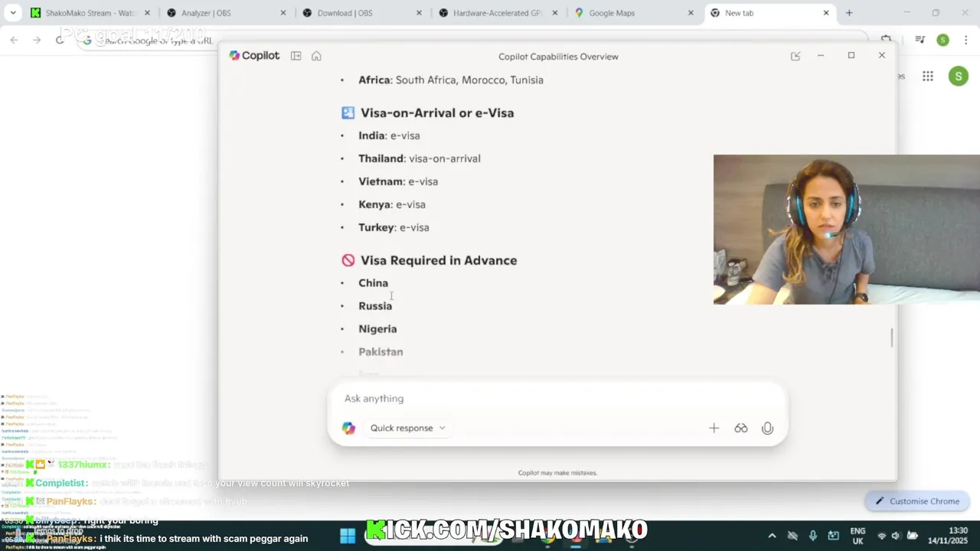Open ENG UK language switcher
The height and width of the screenshot is (551, 980).
857,536
